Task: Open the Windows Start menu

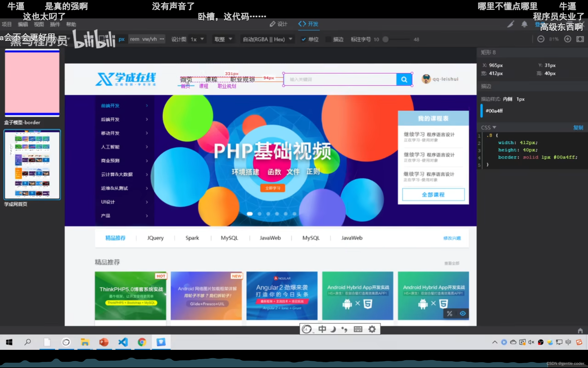Action: (x=9, y=342)
